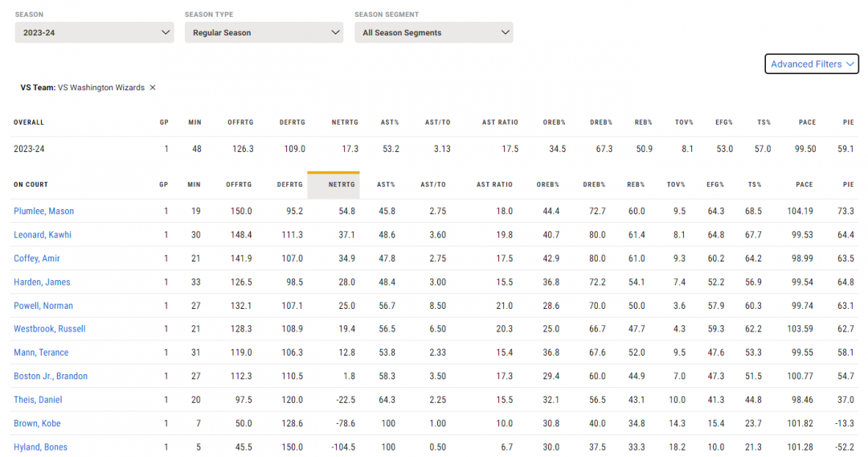Sort on-court table by AST RATIO

[495, 184]
